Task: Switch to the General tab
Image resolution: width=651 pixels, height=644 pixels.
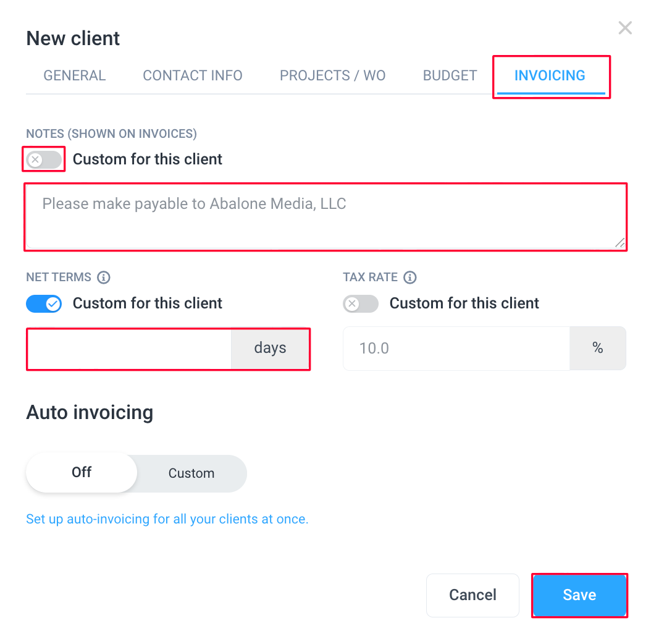Action: point(74,75)
